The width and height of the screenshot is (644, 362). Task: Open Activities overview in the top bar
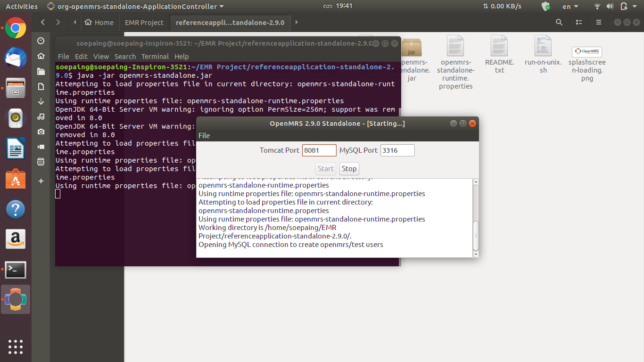[22, 6]
